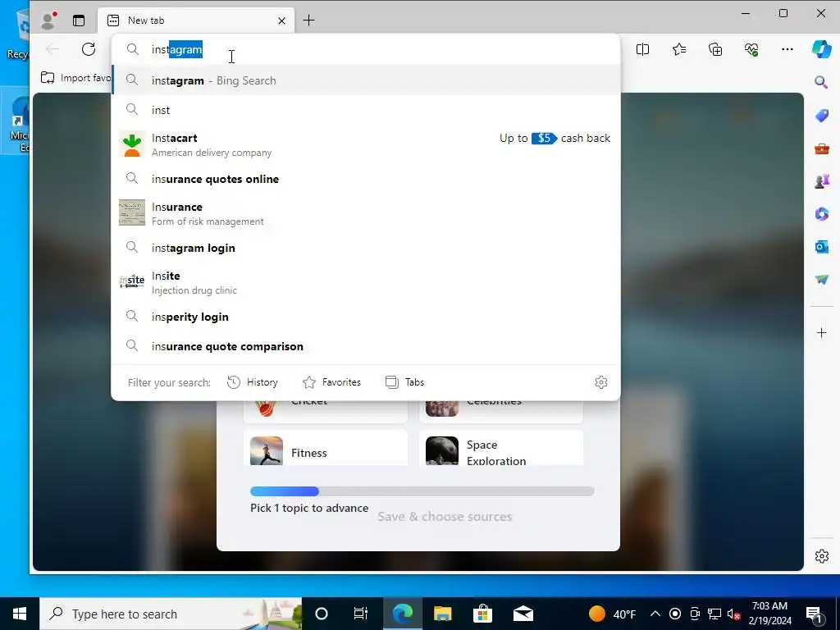The width and height of the screenshot is (840, 630).
Task: Open sidebar settings gear
Action: point(821,556)
